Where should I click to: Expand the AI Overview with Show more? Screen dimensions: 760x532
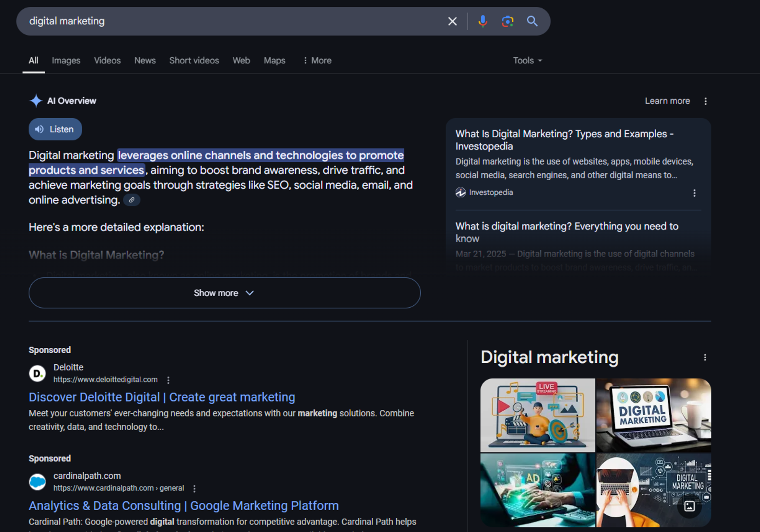(x=224, y=293)
